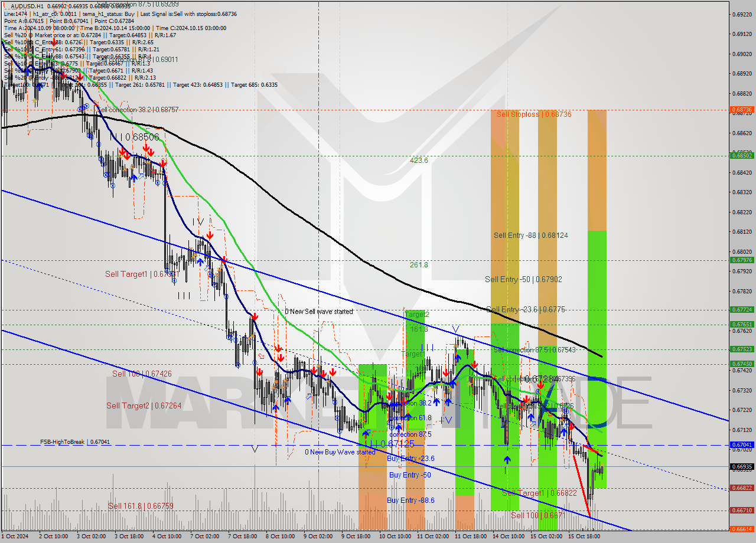
Task: Click the 'Sell 161.8 | 0.66759' label
Action: tap(141, 506)
